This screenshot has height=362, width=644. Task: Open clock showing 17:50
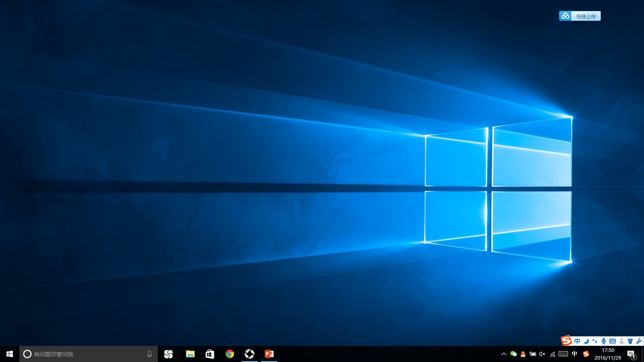coord(608,354)
